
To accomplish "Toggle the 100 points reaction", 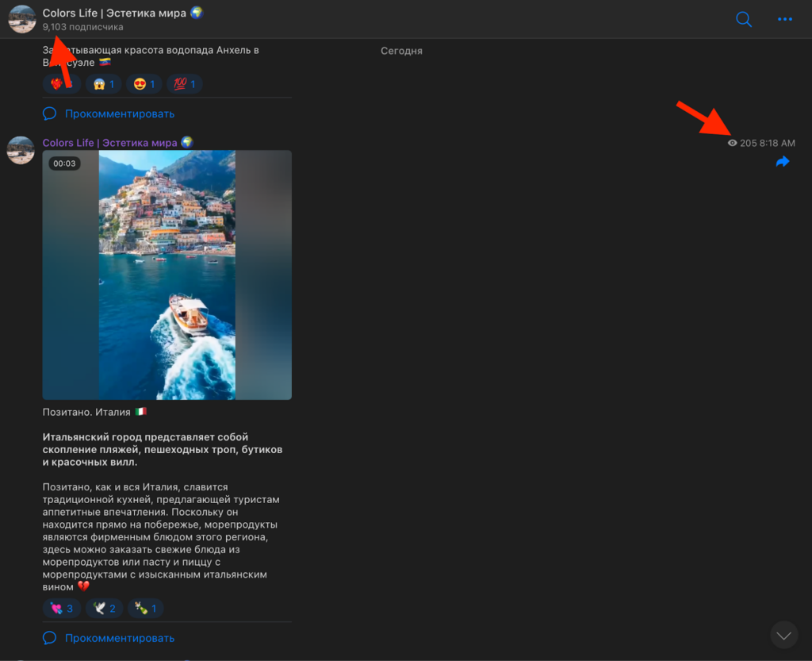I will point(184,84).
